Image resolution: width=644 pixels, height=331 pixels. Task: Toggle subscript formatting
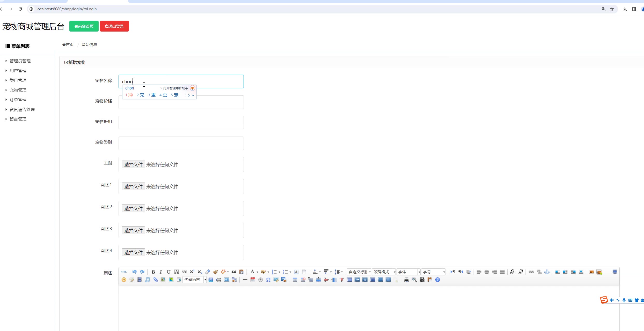click(x=200, y=272)
